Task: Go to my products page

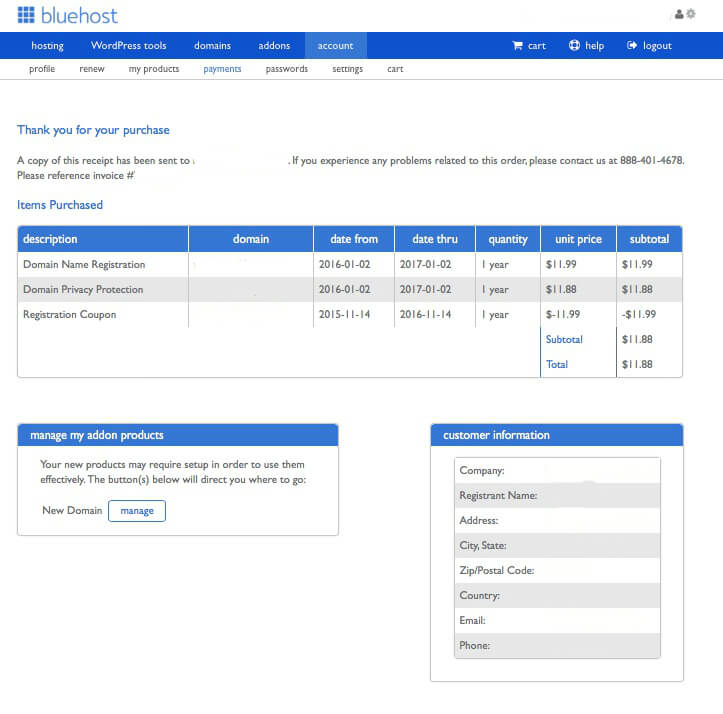Action: [154, 69]
